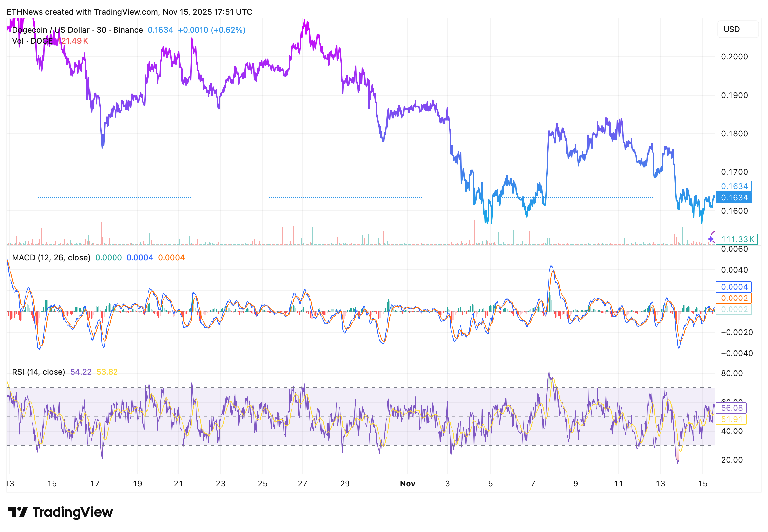Viewport: 768px width, 532px height.
Task: Click the TradingView wordmark at bottom
Action: coord(72,512)
